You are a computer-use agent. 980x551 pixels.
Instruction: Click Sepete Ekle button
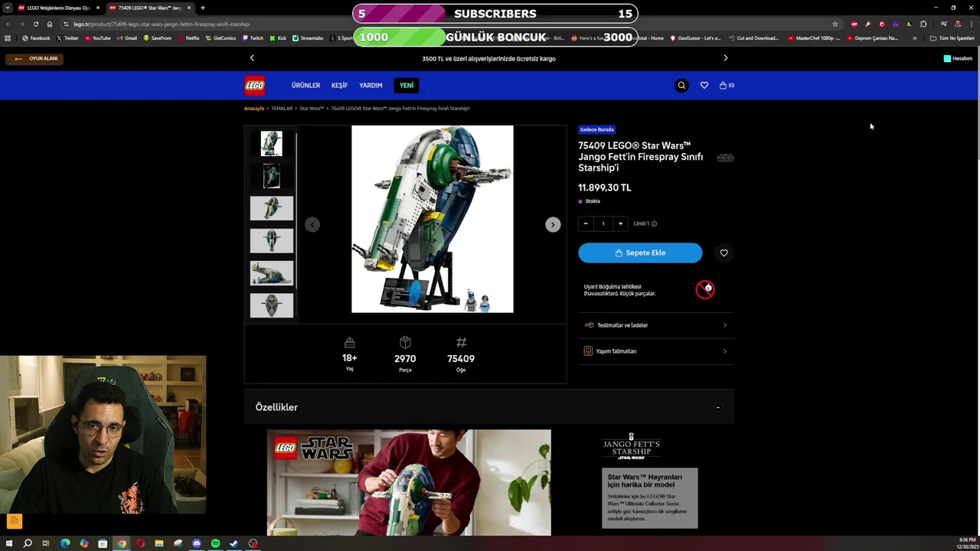click(x=640, y=253)
